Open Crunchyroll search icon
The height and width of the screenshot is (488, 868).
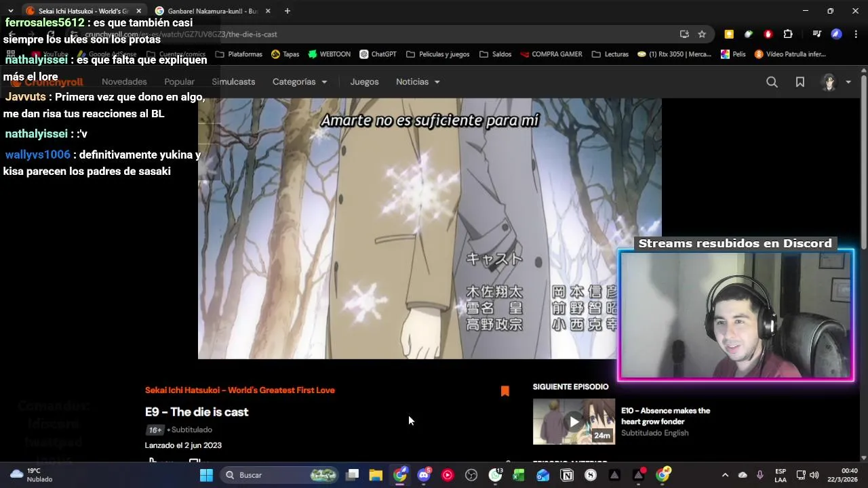pos(772,82)
